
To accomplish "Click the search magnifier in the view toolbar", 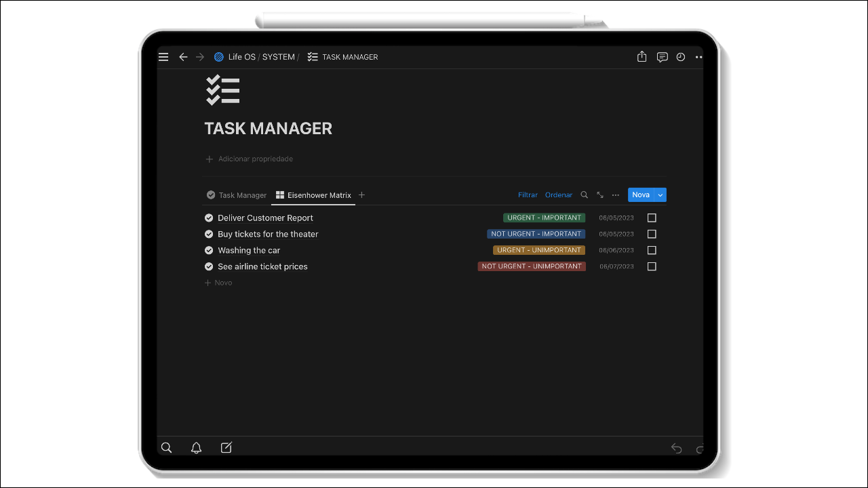I will (x=584, y=195).
